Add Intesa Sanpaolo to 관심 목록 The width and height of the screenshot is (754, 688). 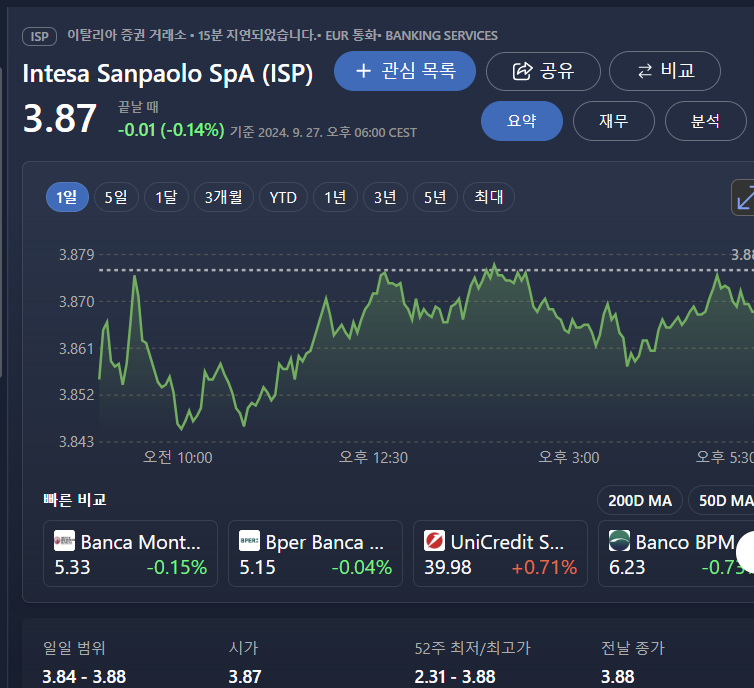[405, 71]
